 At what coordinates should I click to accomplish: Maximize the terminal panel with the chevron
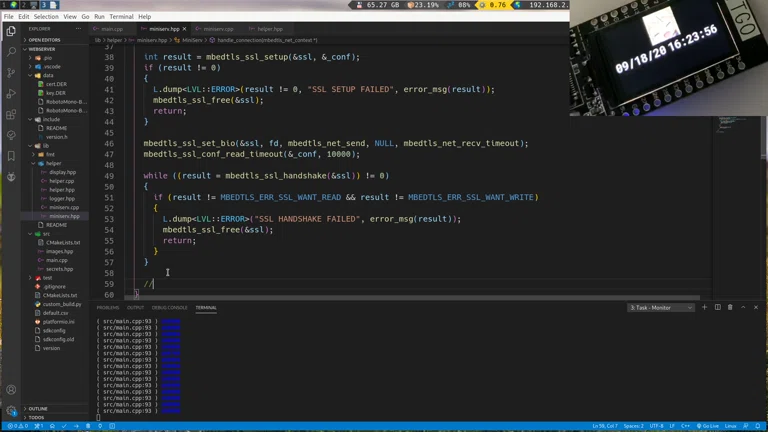[x=743, y=308]
